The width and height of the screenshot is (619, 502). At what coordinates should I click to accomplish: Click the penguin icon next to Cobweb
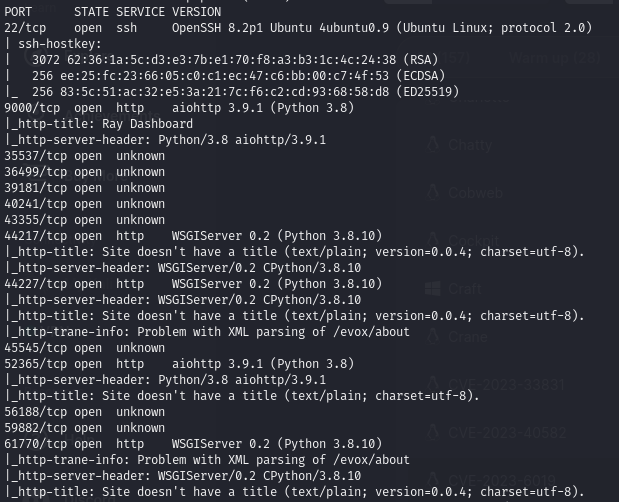pos(433,193)
